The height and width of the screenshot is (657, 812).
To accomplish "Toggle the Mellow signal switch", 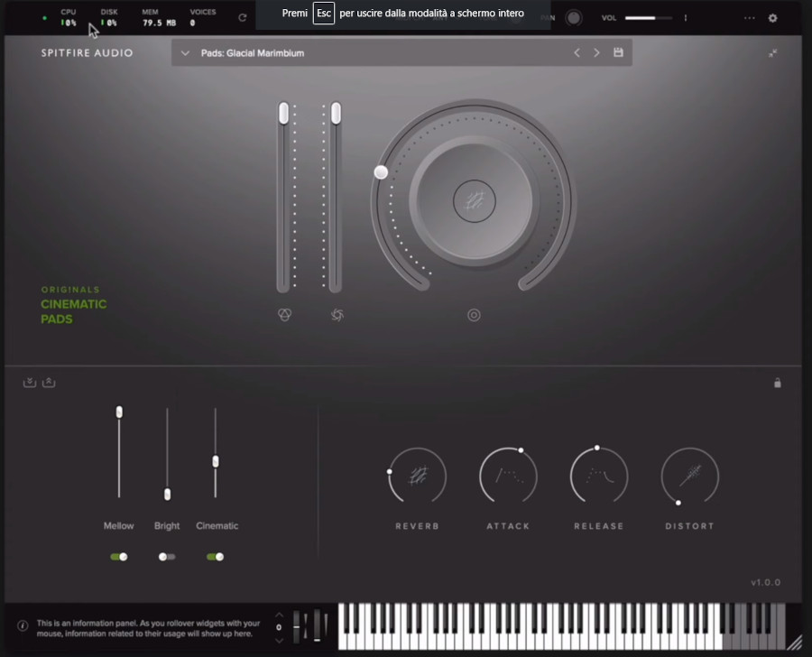I will tap(118, 557).
